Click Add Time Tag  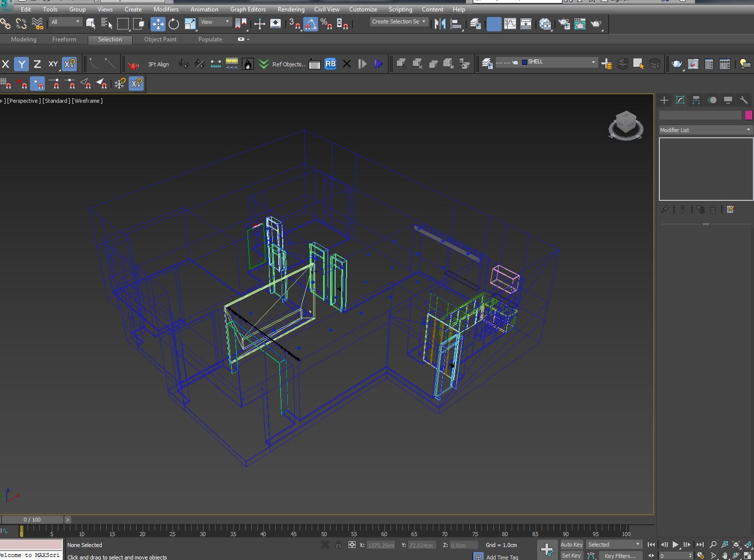[x=502, y=557]
